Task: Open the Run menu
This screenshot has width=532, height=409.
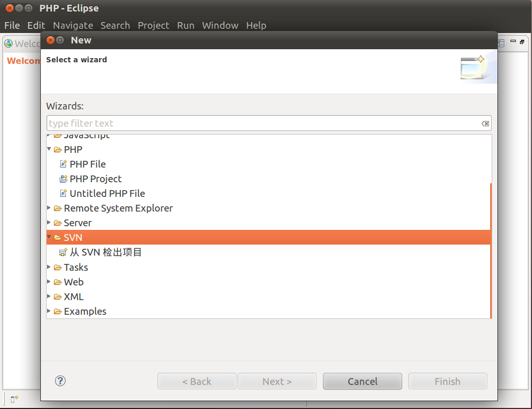Action: (x=185, y=26)
